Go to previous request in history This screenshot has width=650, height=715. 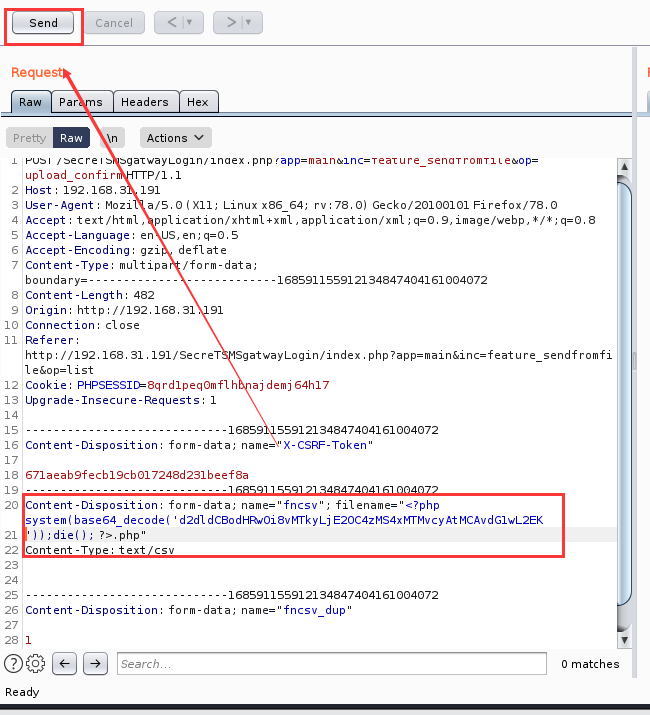point(172,22)
